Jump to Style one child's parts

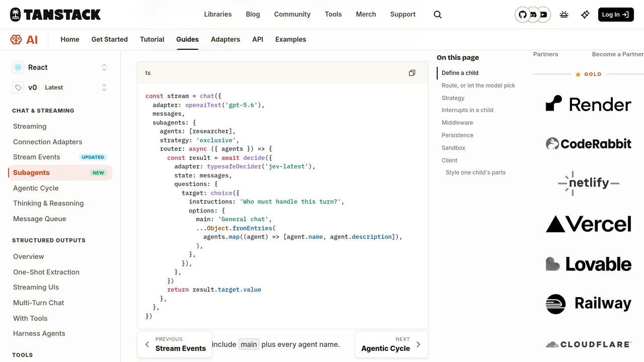click(x=475, y=172)
